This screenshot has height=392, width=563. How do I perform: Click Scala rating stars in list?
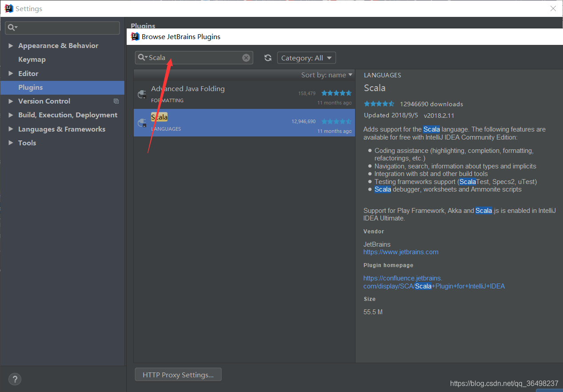coord(336,121)
